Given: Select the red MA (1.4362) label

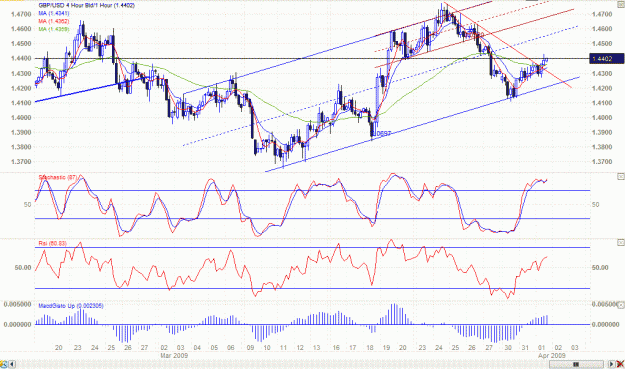Looking at the screenshot, I should pyautogui.click(x=54, y=22).
